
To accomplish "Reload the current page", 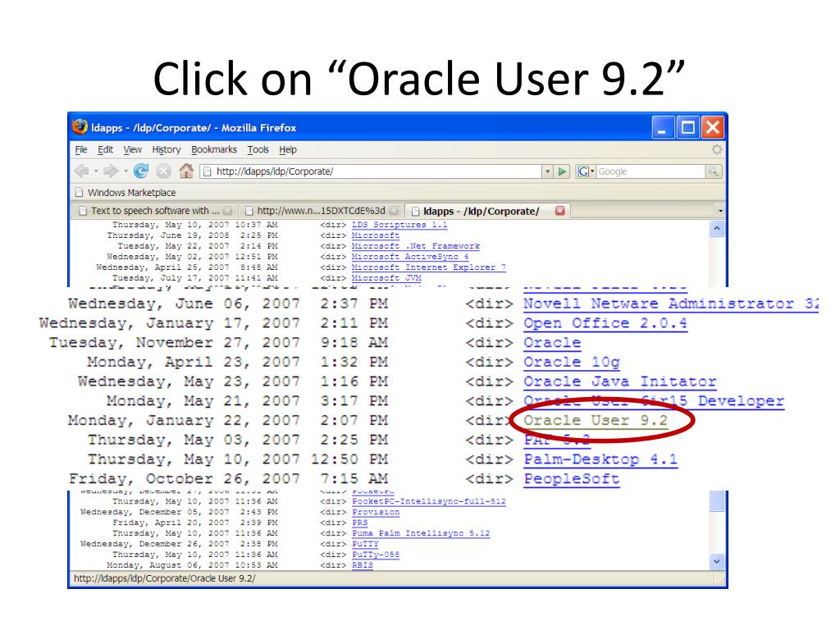I will (x=141, y=171).
